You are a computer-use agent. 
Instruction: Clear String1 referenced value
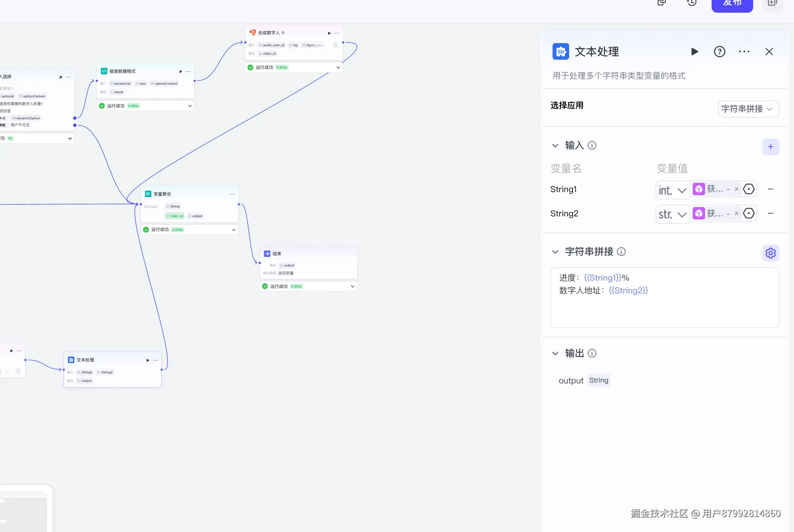coord(737,189)
